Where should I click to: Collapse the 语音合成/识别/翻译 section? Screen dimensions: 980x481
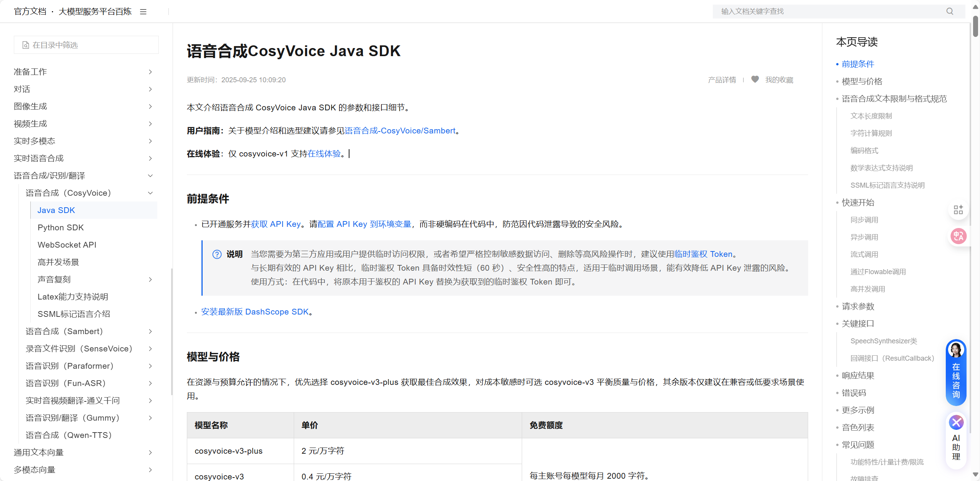(150, 176)
